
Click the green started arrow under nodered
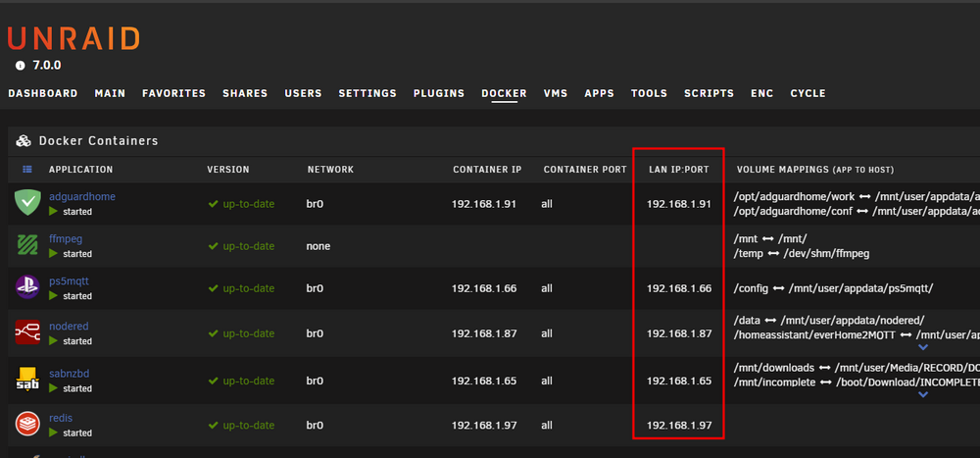tap(53, 341)
